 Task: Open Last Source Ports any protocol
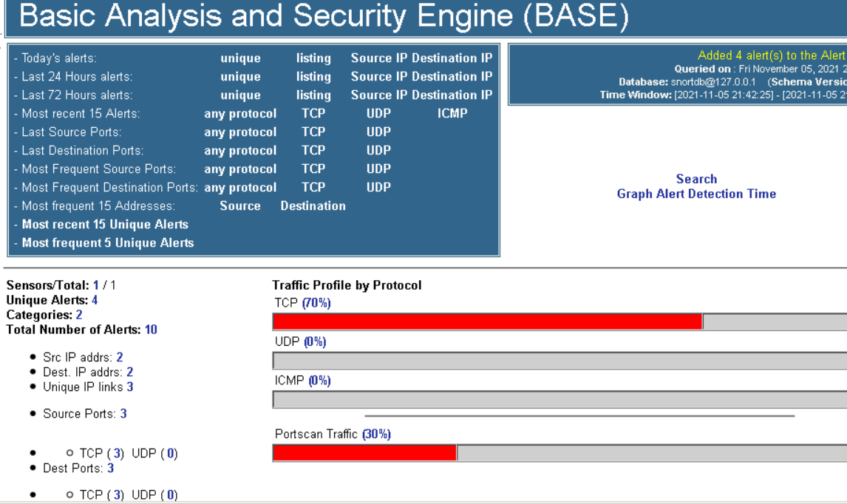point(240,132)
